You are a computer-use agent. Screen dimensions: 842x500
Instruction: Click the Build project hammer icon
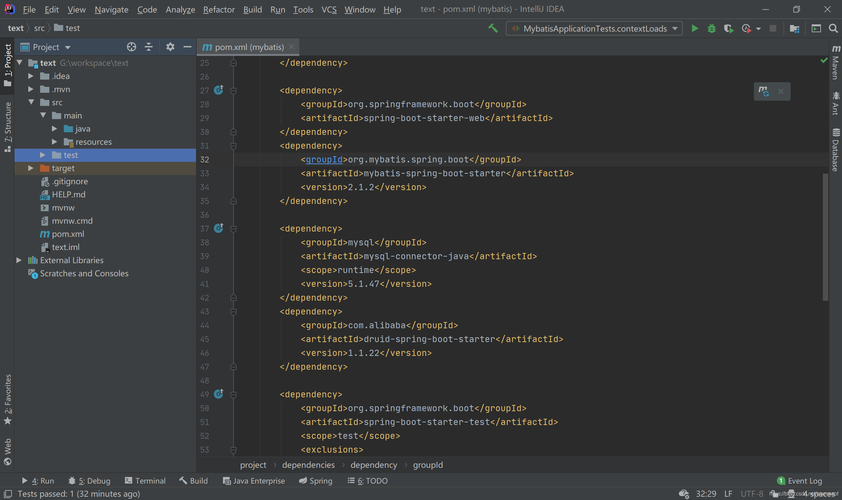(x=493, y=29)
